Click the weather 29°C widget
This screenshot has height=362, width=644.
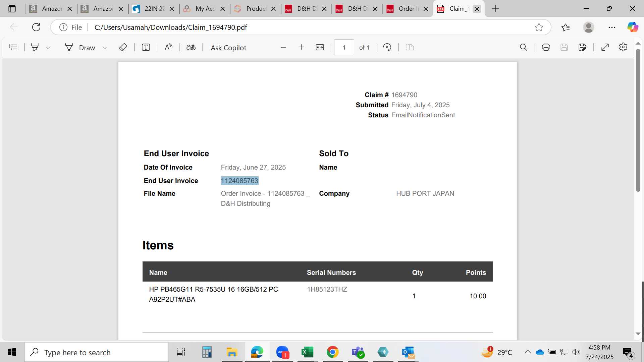coord(497,352)
